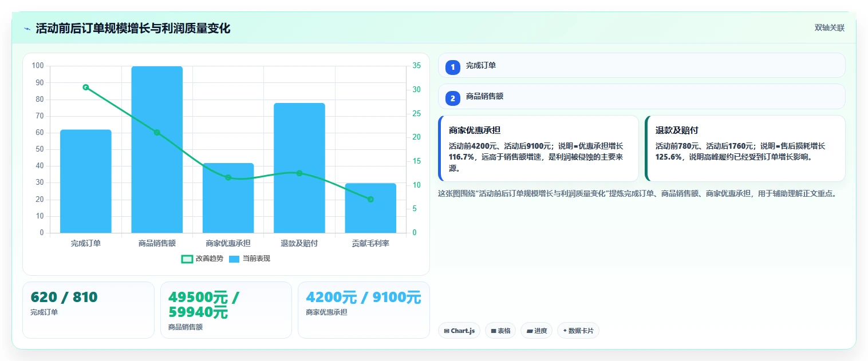Click the 表格 tag
Screen dimensions: 868x361
500,331
